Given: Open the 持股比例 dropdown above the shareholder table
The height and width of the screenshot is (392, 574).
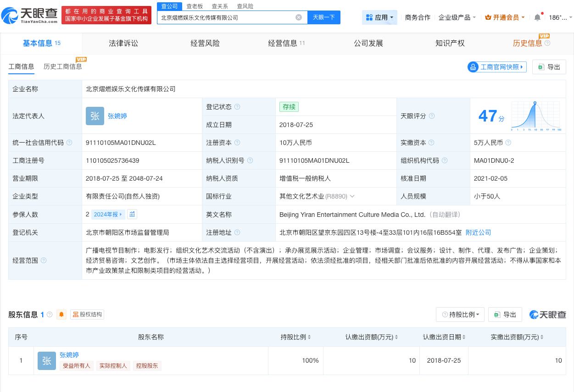Looking at the screenshot, I should coord(460,315).
